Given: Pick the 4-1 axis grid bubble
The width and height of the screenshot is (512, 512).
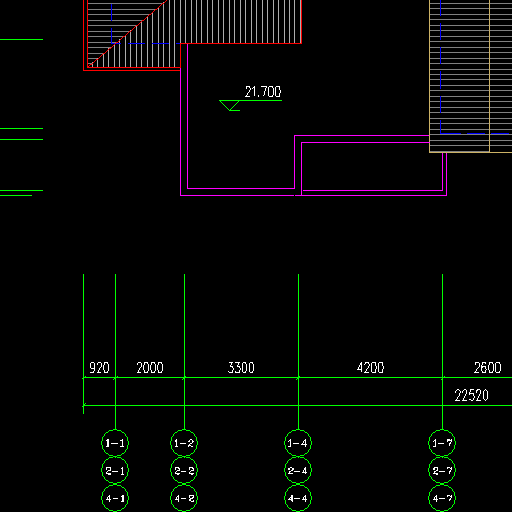Looking at the screenshot, I should pos(115,498).
